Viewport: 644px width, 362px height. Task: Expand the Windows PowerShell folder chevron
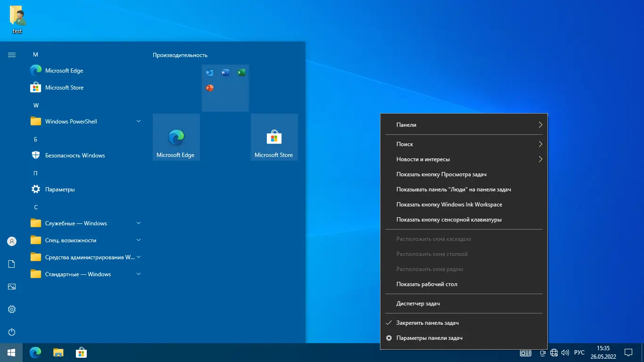pos(139,122)
